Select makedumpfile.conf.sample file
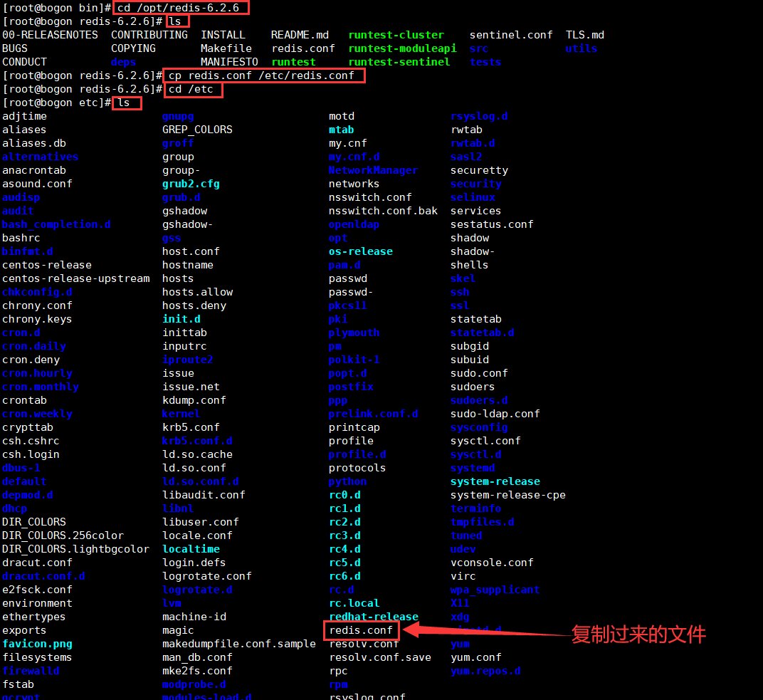The height and width of the screenshot is (700, 763). click(239, 644)
